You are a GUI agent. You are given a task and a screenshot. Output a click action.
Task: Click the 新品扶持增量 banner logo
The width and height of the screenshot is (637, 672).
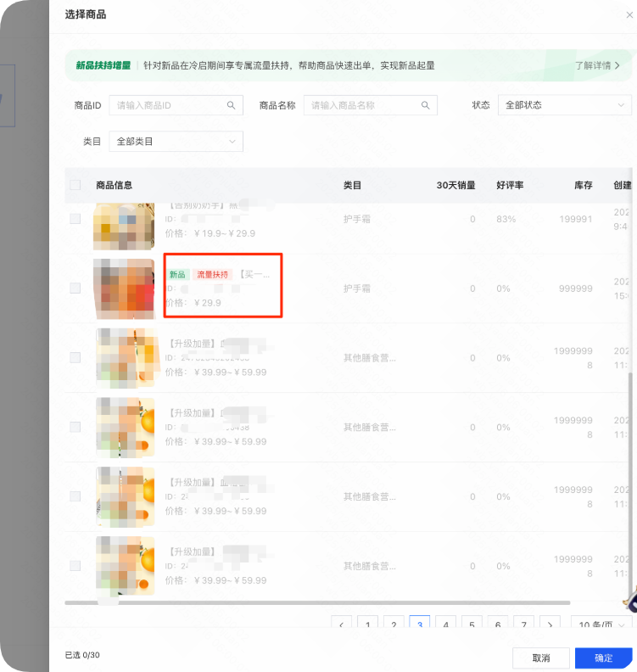coord(103,65)
